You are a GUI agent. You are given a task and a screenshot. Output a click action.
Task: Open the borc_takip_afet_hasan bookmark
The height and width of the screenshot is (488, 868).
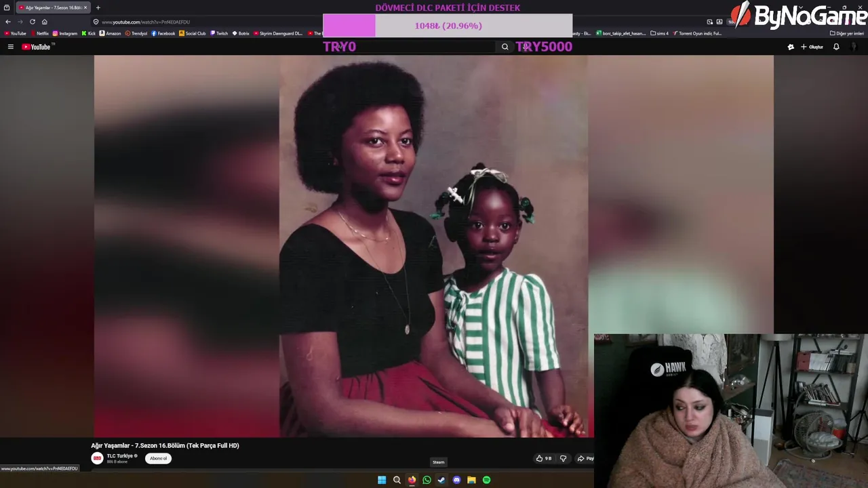(621, 33)
